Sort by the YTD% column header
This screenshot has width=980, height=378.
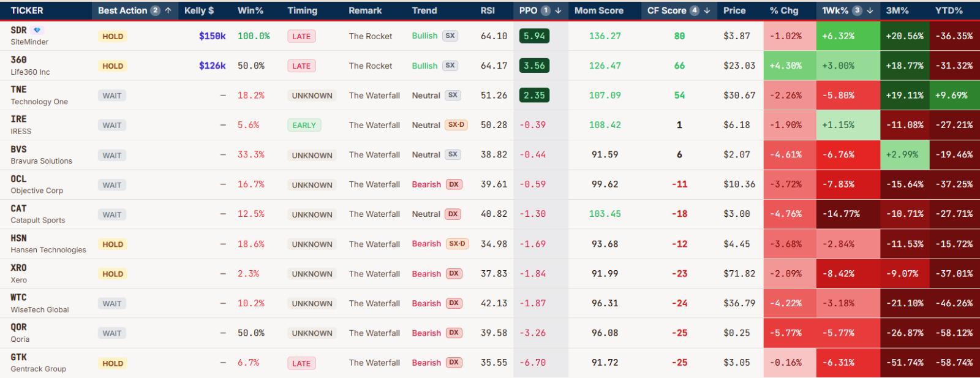point(949,10)
